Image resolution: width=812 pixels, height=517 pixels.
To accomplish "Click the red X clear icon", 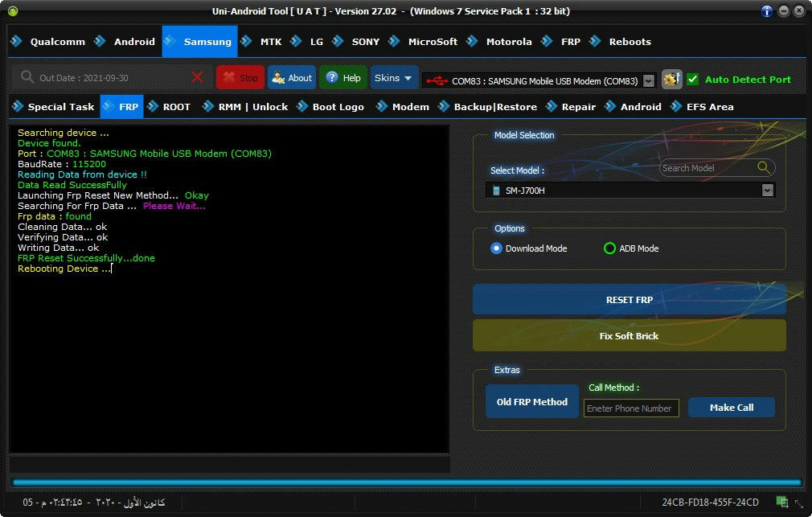I will [198, 77].
